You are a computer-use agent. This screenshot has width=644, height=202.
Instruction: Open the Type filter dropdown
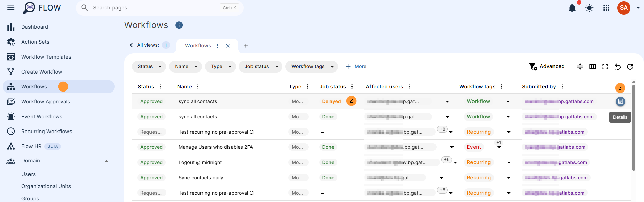pos(220,66)
